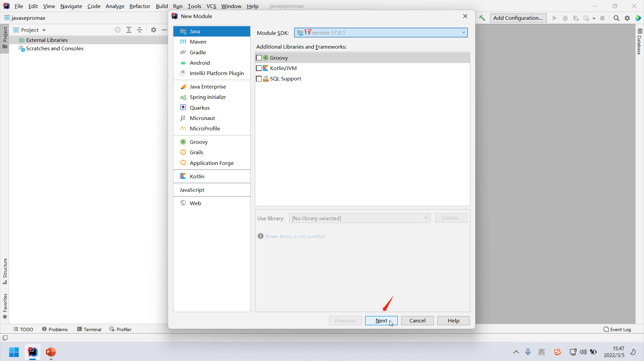Viewport: 644px width, 361px height.
Task: Open the File menu
Action: (19, 6)
